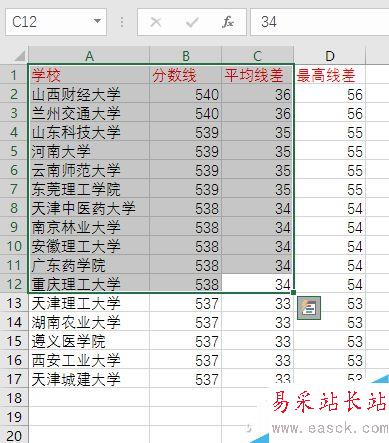
Task: Select row 13 header
Action: click(14, 303)
